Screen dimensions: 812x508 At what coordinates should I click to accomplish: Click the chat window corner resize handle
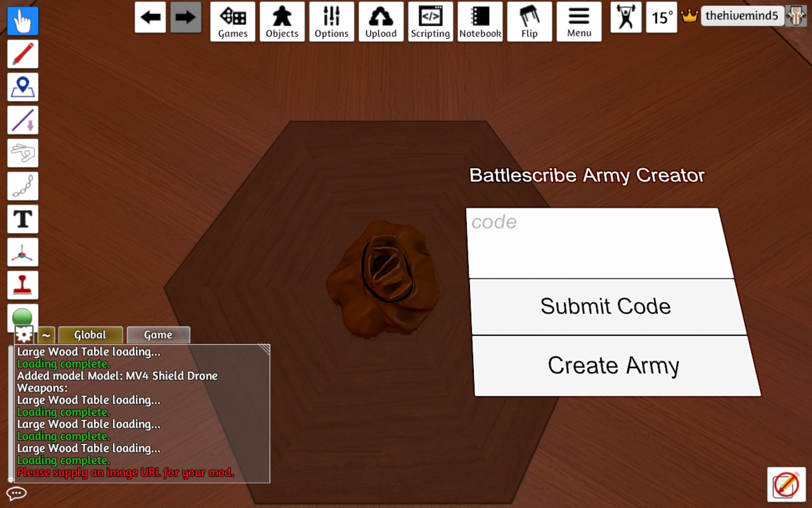coord(265,349)
